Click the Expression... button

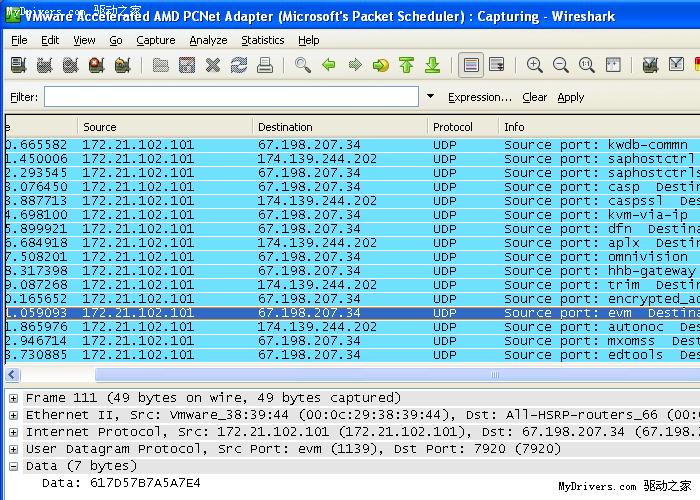click(479, 97)
